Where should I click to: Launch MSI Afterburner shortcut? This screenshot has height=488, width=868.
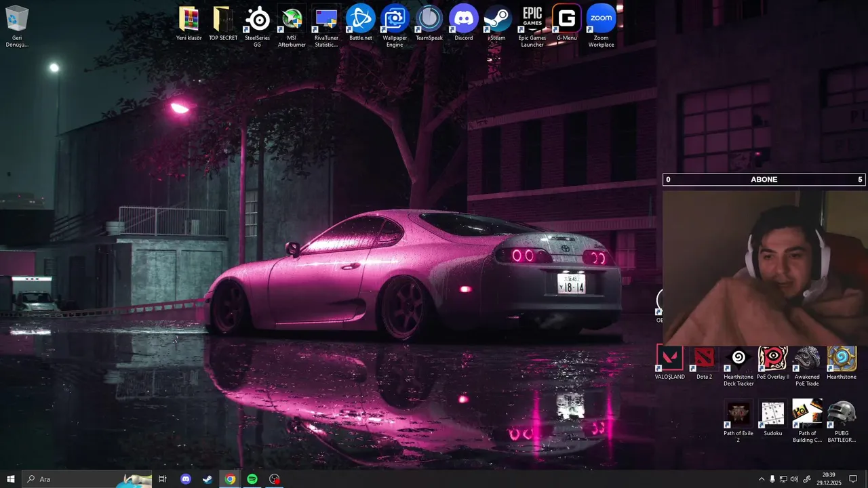click(292, 26)
